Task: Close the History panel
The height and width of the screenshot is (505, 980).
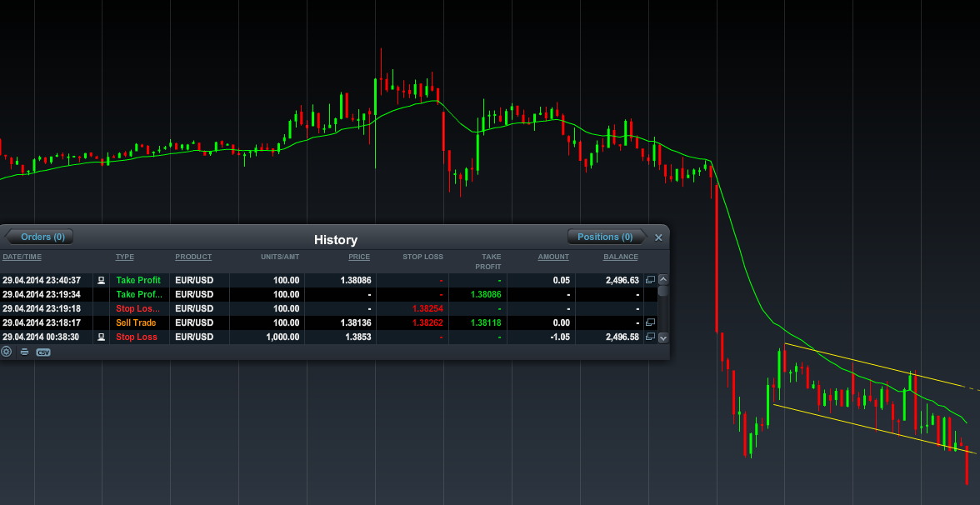Action: point(658,237)
